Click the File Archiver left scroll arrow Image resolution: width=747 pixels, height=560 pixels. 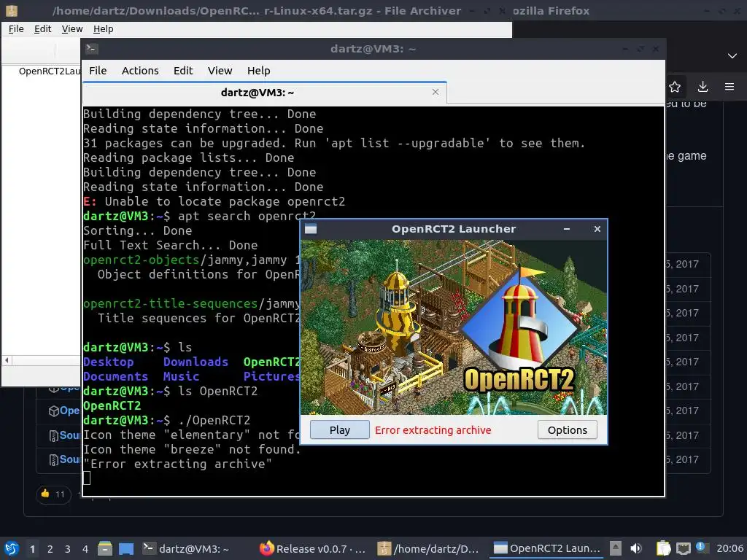[7, 360]
